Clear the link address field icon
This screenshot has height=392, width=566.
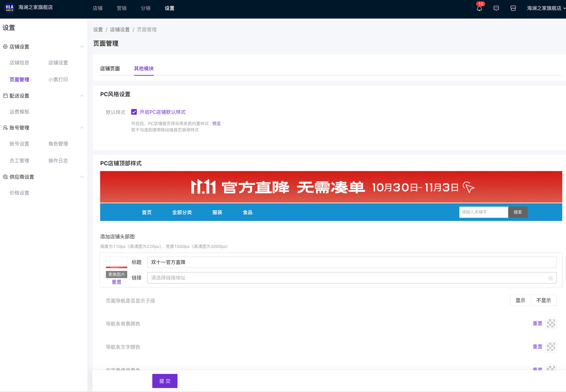[550, 278]
